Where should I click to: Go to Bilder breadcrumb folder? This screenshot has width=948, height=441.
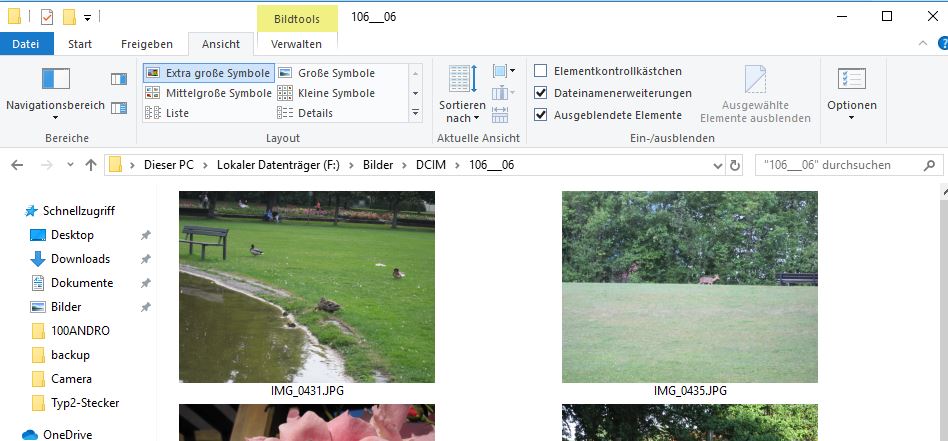point(378,165)
